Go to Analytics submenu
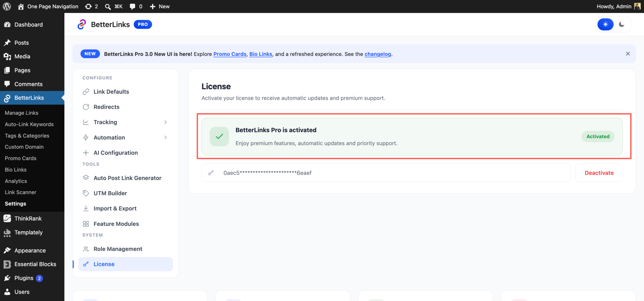This screenshot has width=644, height=301. pos(16,181)
